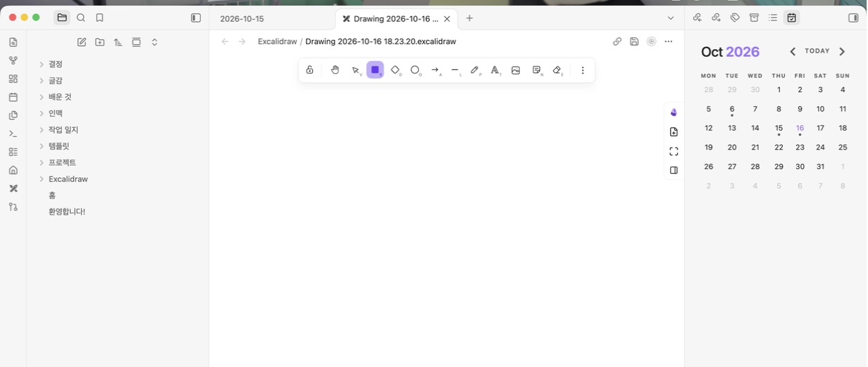Expand or collapse all folders
The width and height of the screenshot is (868, 367).
(154, 42)
